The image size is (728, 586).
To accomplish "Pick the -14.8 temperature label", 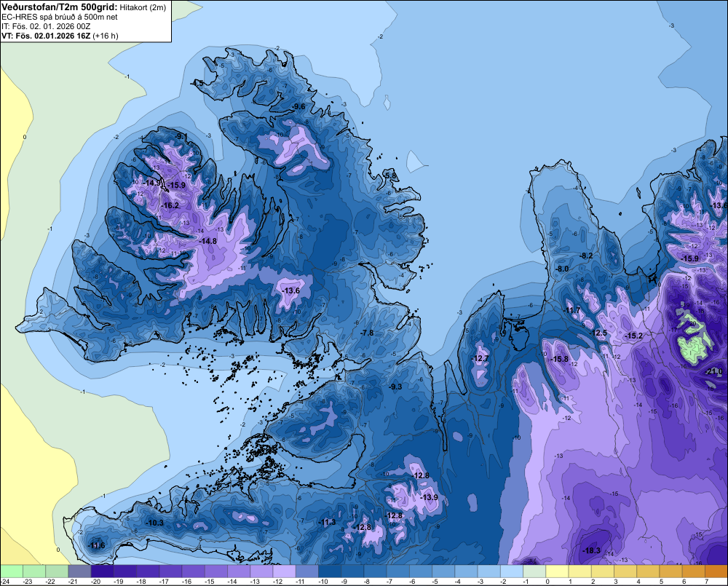I will point(208,241).
